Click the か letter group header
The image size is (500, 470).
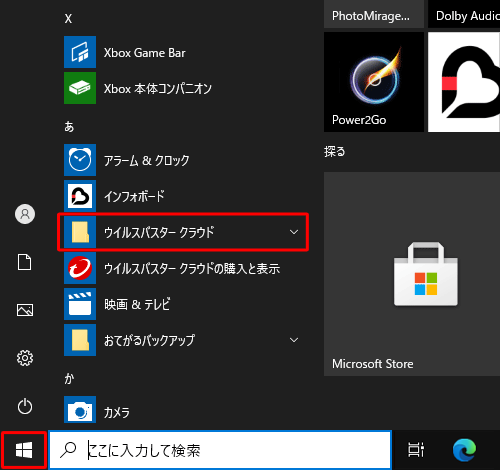tap(69, 379)
